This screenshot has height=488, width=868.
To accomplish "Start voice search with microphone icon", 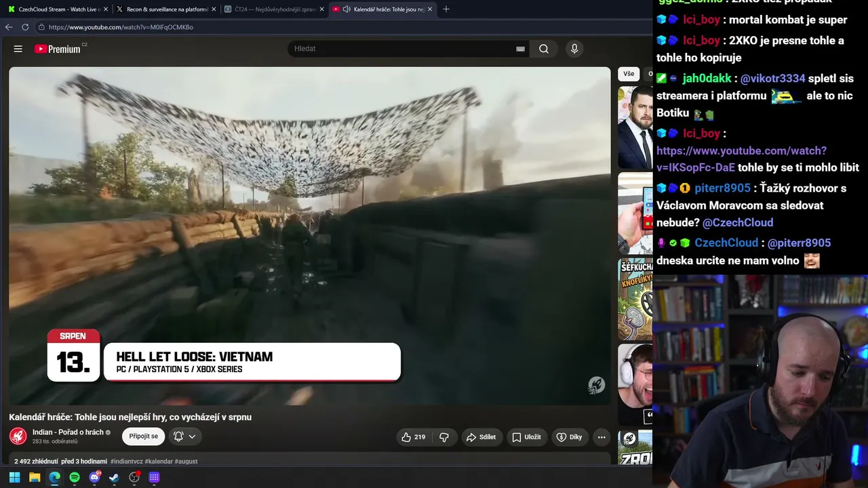I will coord(574,49).
